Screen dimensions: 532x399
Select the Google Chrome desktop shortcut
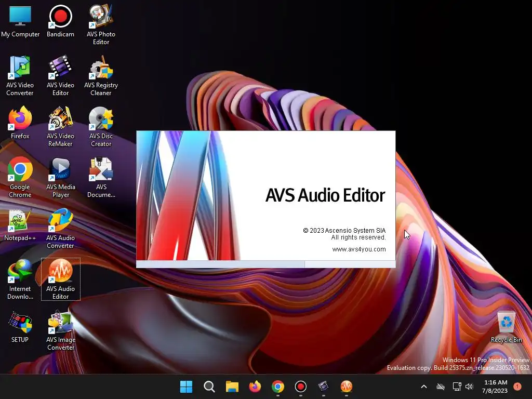tap(20, 178)
